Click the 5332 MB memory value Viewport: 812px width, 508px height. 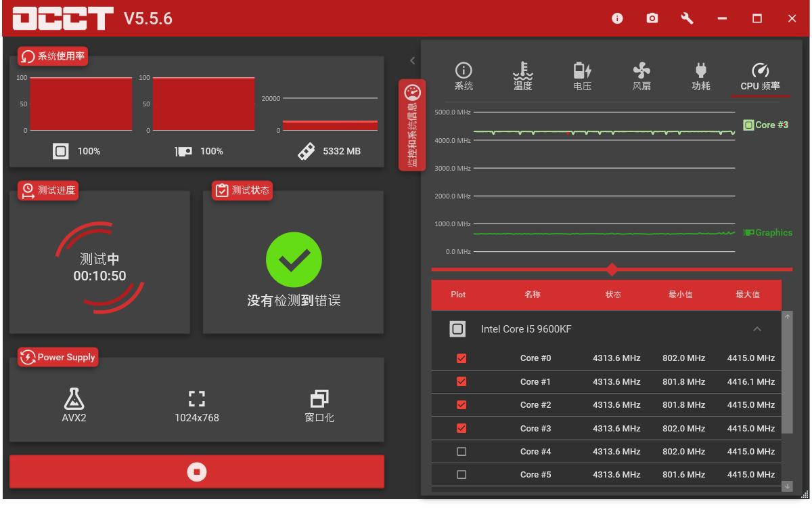pyautogui.click(x=342, y=152)
